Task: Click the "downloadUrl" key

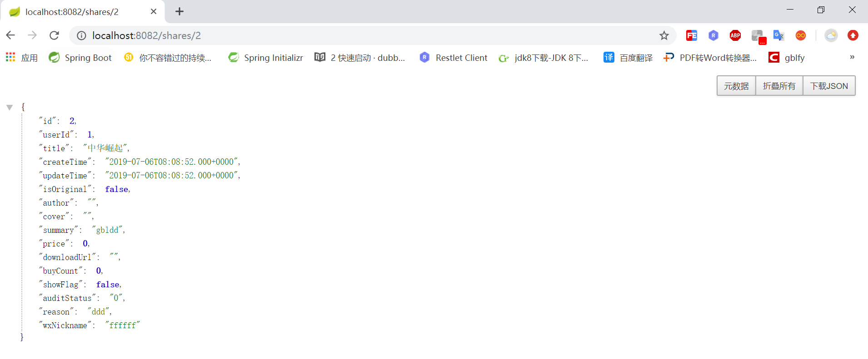Action: point(67,257)
